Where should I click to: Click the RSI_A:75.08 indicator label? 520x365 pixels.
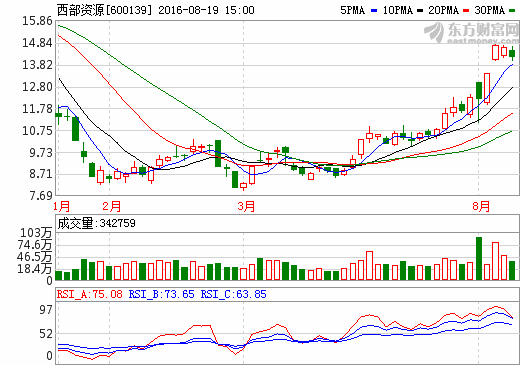(x=90, y=294)
